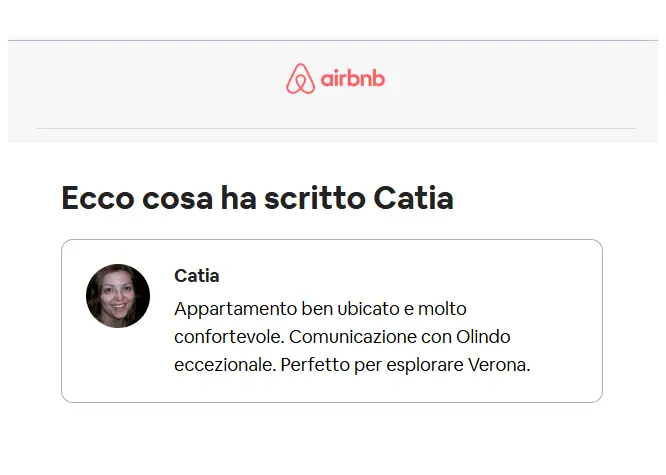Image resolution: width=666 pixels, height=475 pixels.
Task: Click the gray header band beside the logo
Action: 510,81
